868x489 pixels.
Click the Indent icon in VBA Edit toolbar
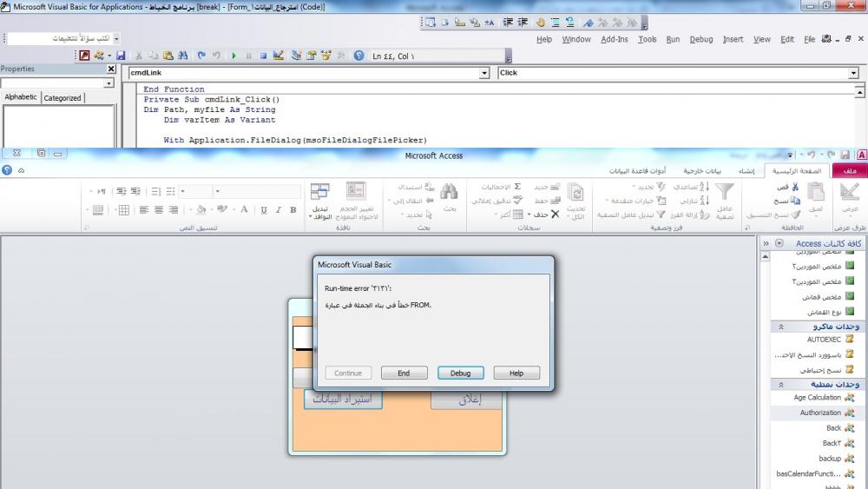pyautogui.click(x=508, y=23)
